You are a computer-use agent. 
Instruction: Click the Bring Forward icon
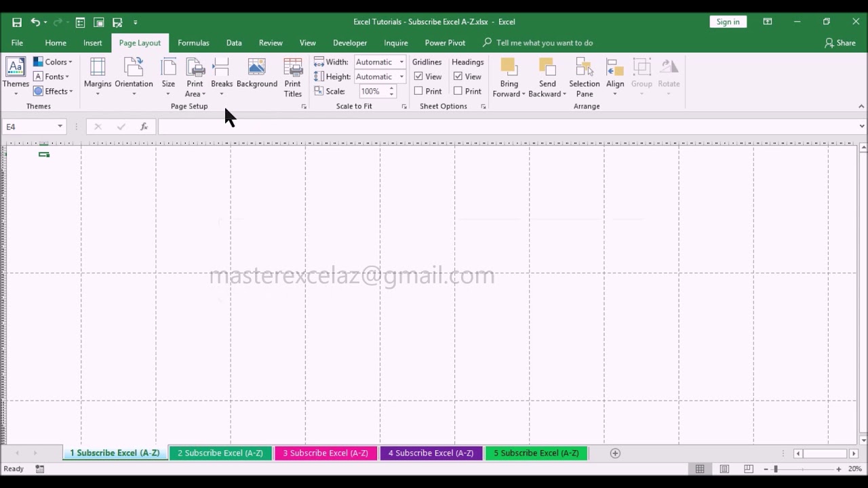pos(509,66)
